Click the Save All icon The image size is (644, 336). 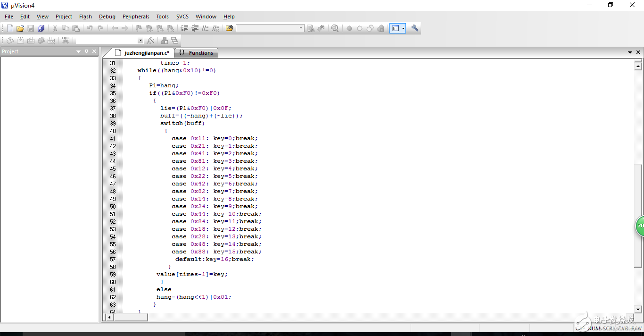pyautogui.click(x=41, y=28)
